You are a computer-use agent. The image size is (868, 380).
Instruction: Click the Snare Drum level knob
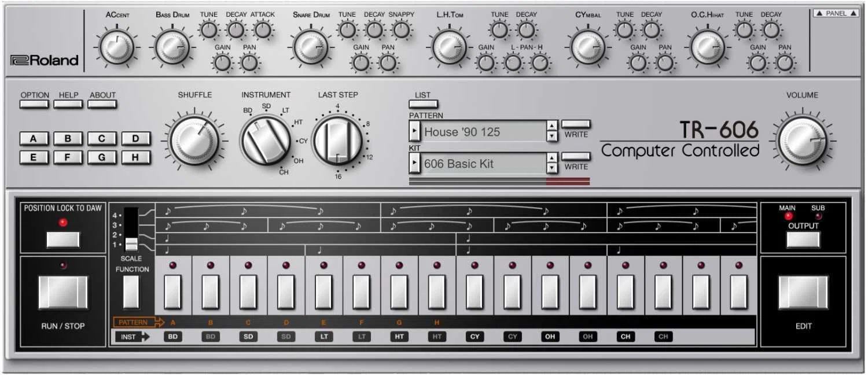click(x=311, y=47)
